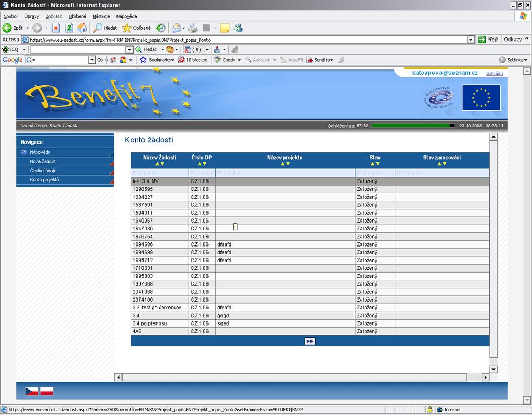Open the ICQ menu dropdown arrow
This screenshot has width=532, height=415.
24,50
